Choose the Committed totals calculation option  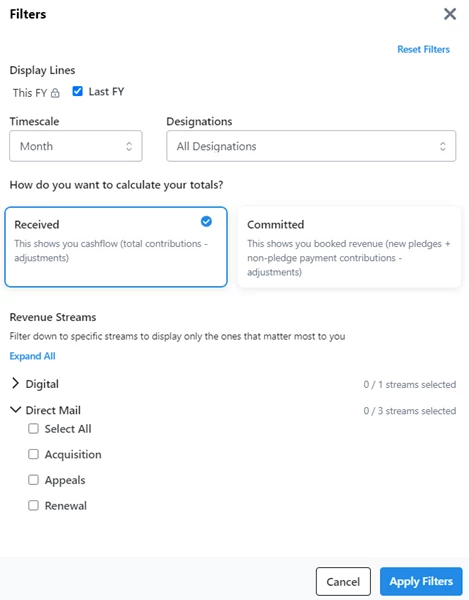[x=349, y=247]
